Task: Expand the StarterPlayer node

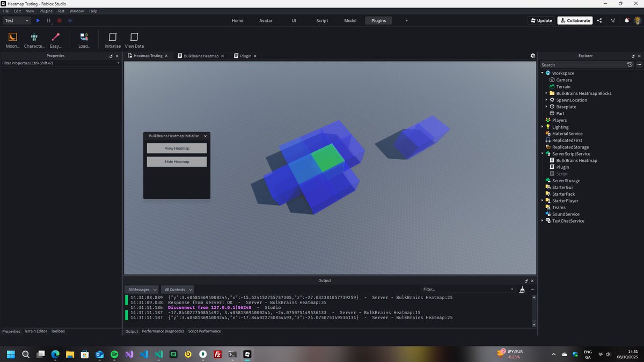Action: (542, 201)
